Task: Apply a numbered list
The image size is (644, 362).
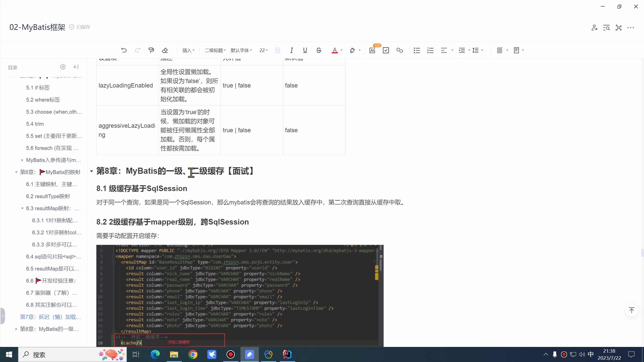Action: tap(430, 50)
